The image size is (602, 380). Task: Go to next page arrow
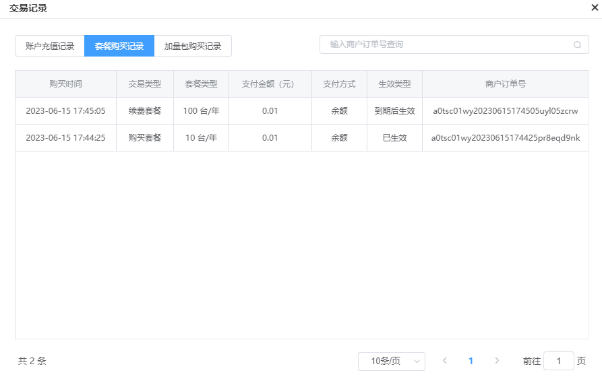[x=497, y=361]
